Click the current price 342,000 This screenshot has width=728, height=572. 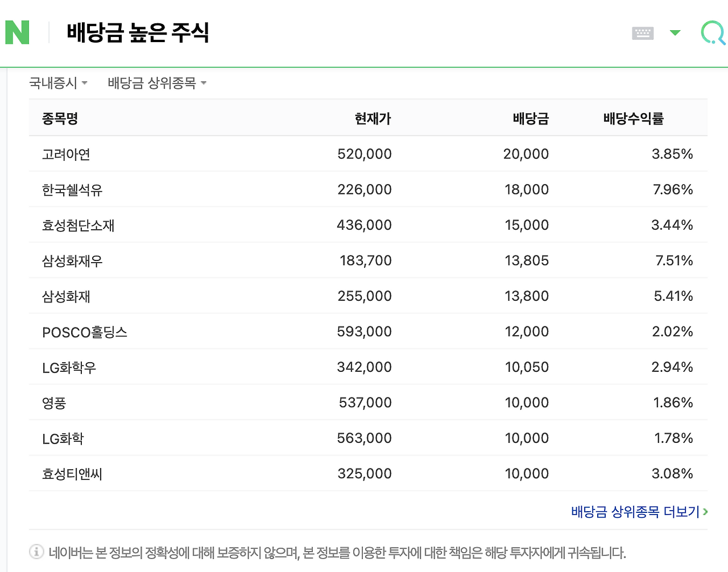[364, 367]
